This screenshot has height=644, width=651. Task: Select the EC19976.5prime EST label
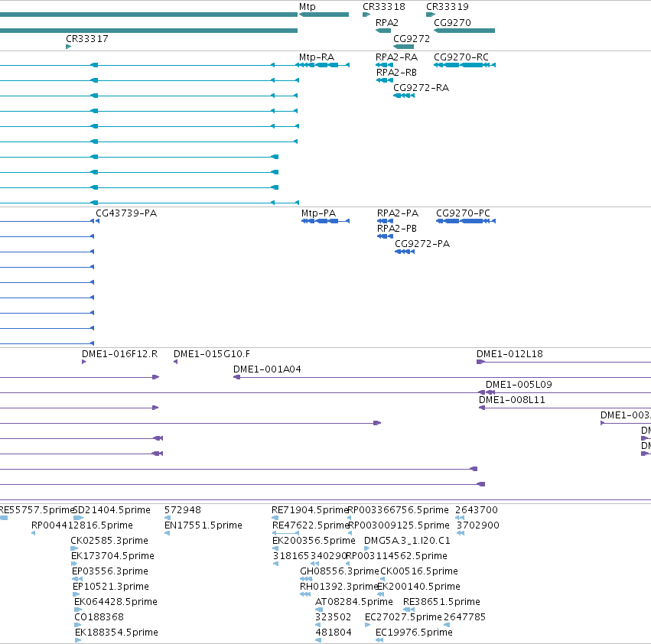tap(414, 633)
